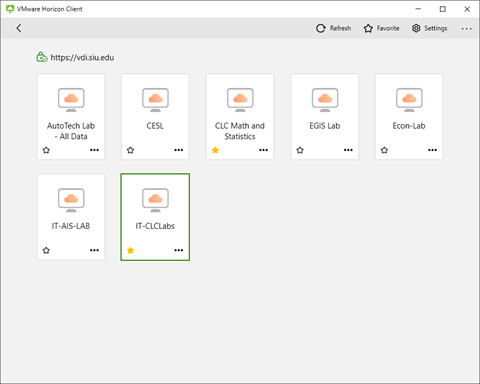Open the toolbar more options ellipsis
This screenshot has width=480, height=384.
466,29
